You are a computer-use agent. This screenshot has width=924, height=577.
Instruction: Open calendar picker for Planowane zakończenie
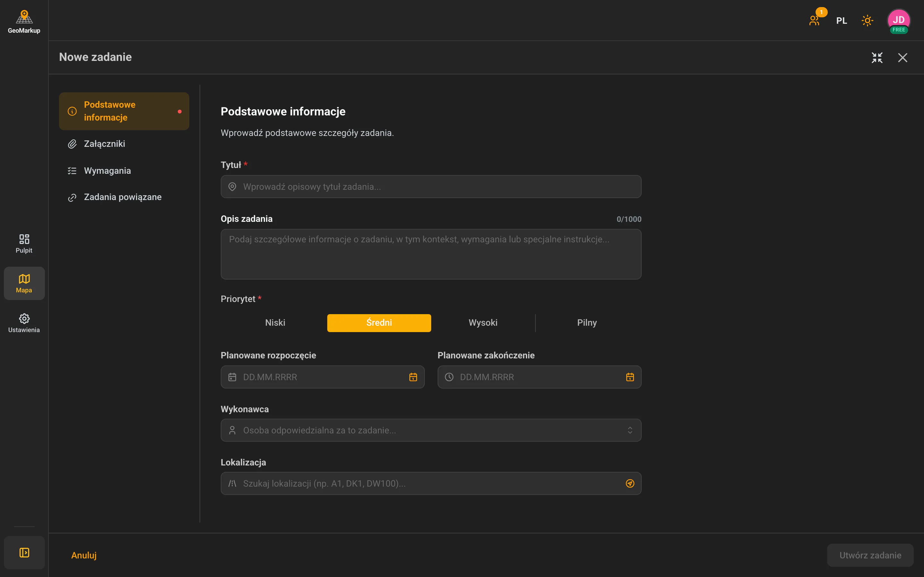630,377
